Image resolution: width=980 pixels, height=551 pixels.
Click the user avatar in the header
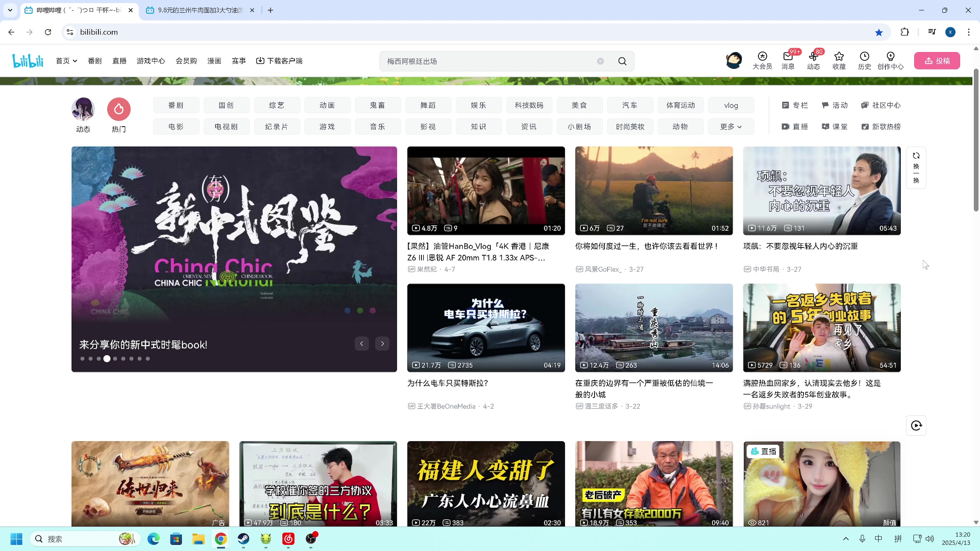pyautogui.click(x=734, y=60)
